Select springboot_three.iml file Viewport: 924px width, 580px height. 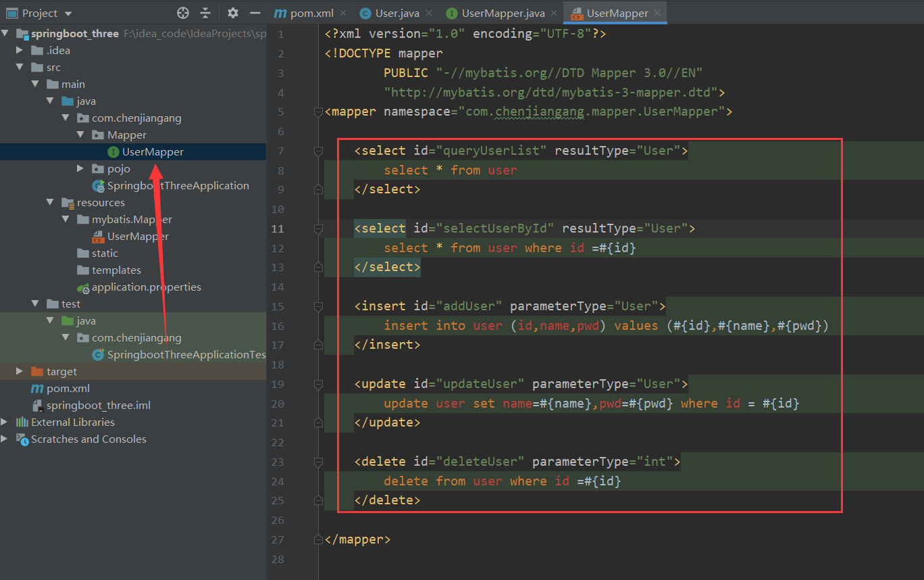pyautogui.click(x=98, y=405)
